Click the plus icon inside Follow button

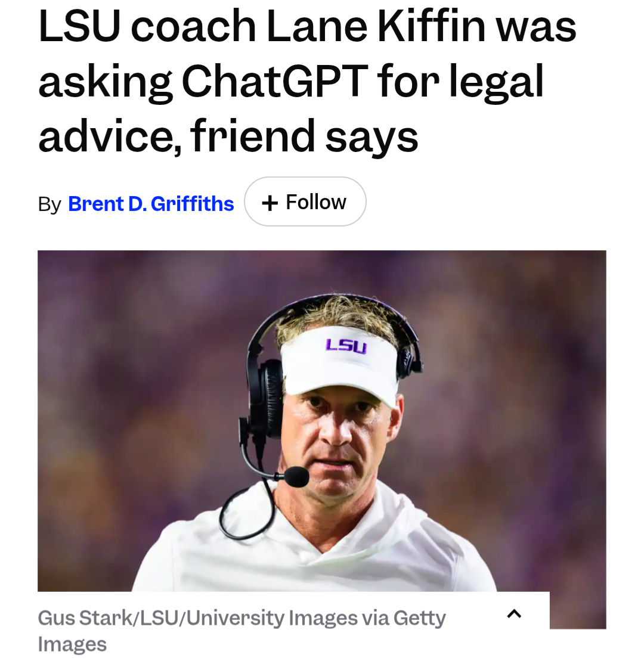pos(270,203)
